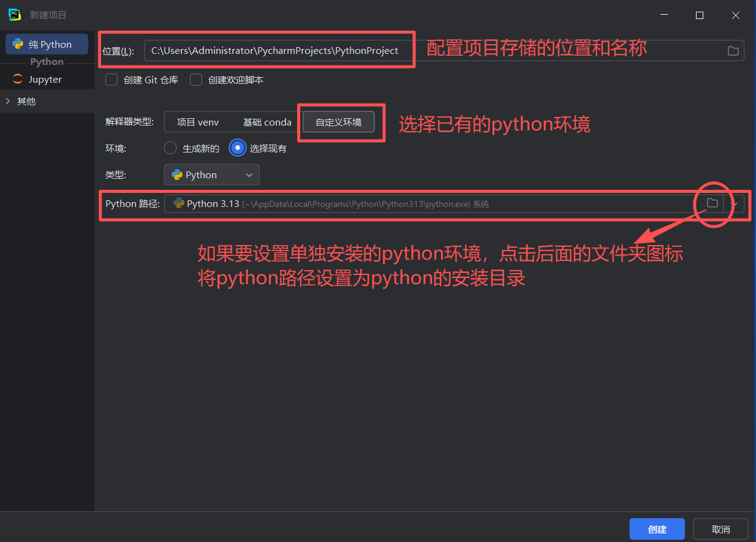
Task: Select 纯 Python project type
Action: [x=47, y=44]
